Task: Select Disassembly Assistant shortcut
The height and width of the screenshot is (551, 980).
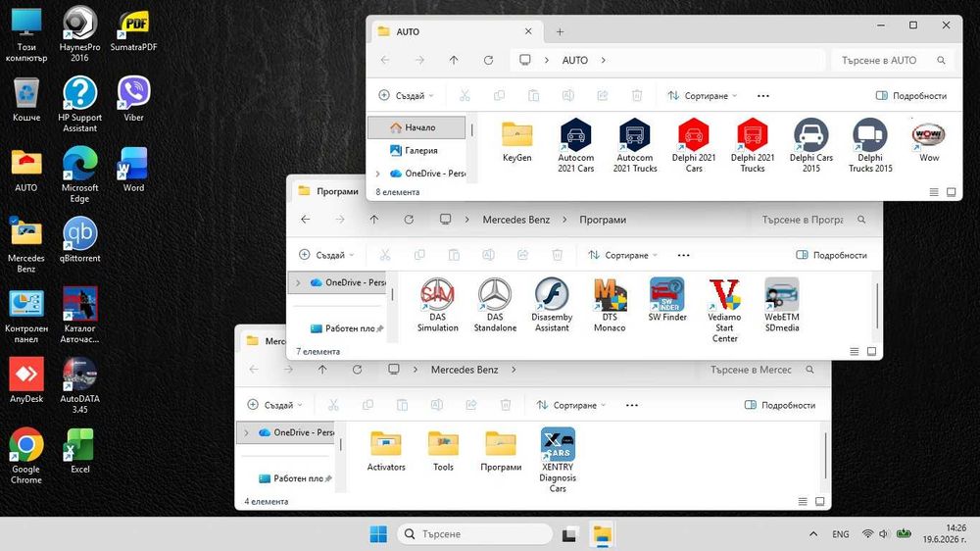Action: click(552, 305)
